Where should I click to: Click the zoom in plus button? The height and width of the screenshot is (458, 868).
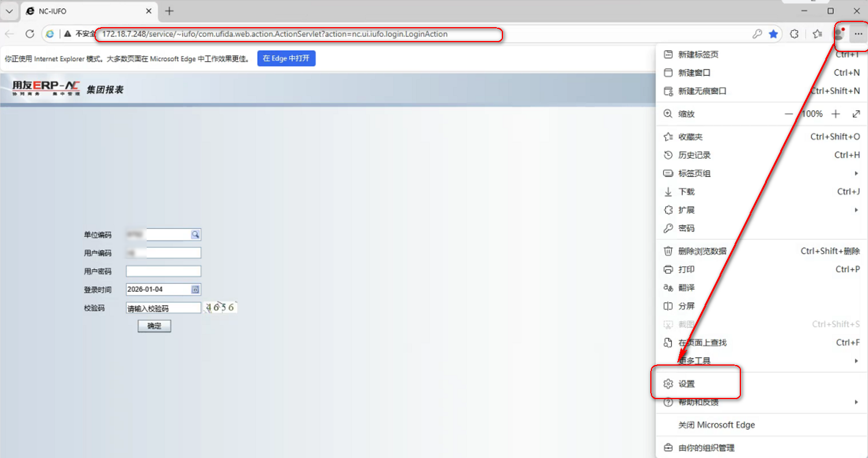pos(835,114)
